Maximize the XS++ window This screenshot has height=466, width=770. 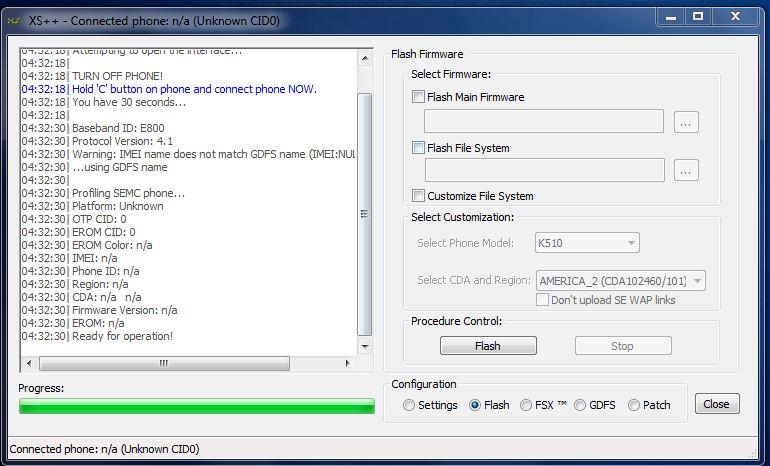698,16
